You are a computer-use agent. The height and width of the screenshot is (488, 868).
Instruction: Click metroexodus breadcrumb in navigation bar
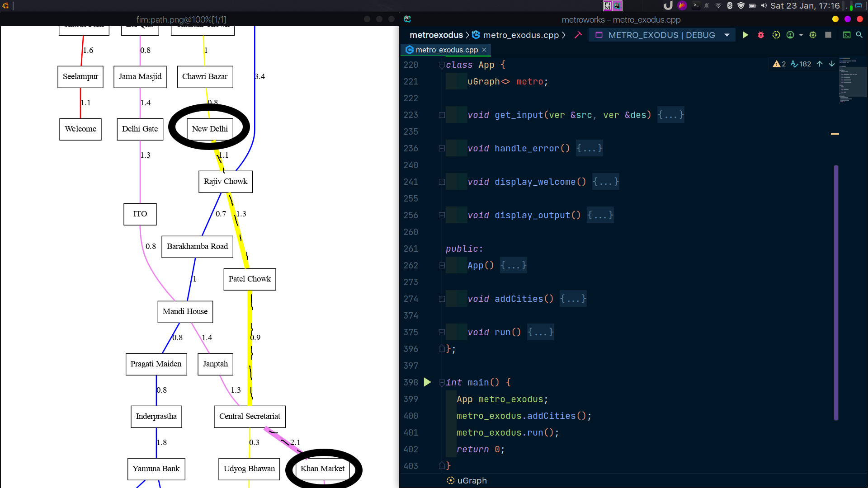click(x=436, y=35)
